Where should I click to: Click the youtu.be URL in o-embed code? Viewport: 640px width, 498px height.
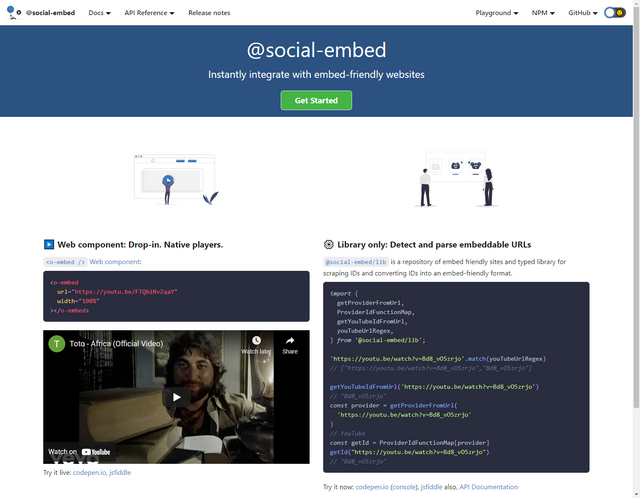pos(125,291)
